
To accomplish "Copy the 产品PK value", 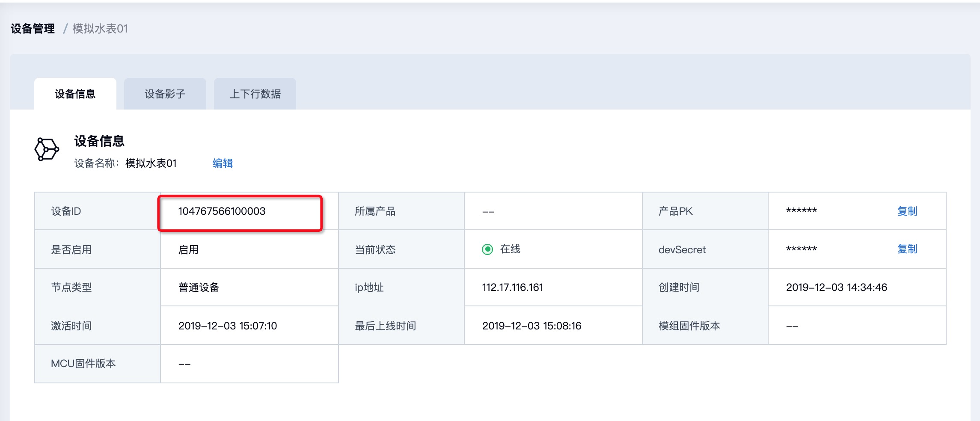I will pyautogui.click(x=907, y=211).
